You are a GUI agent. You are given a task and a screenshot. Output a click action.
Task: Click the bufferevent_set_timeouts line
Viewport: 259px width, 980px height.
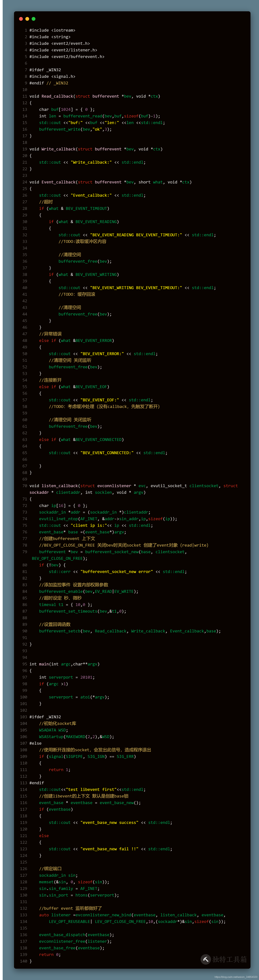pos(83,611)
